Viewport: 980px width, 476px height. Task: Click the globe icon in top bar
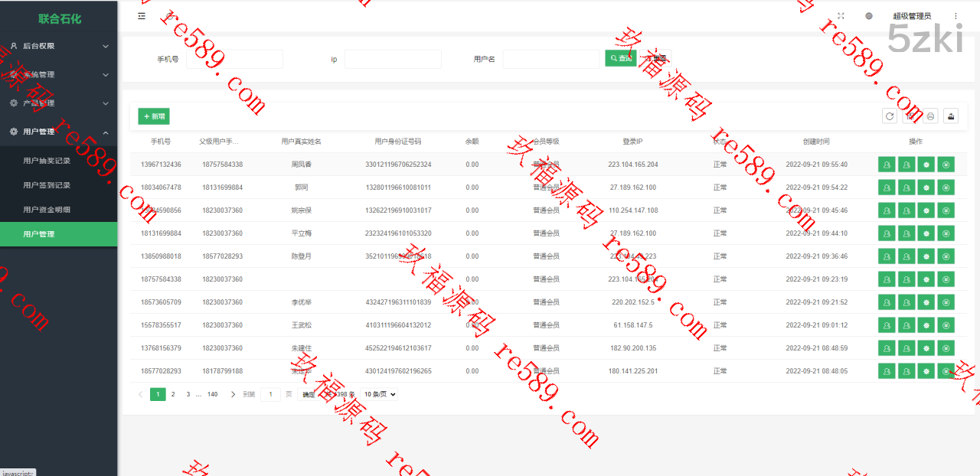(869, 16)
